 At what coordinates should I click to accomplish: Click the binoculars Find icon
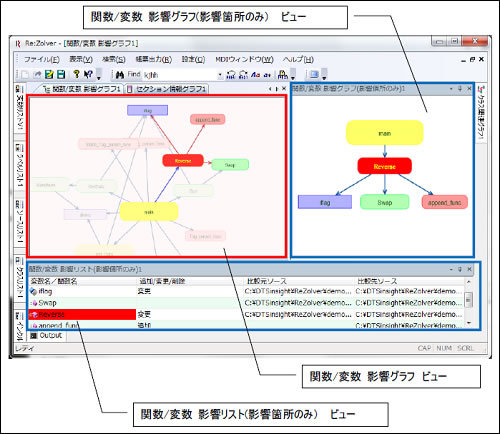point(120,75)
